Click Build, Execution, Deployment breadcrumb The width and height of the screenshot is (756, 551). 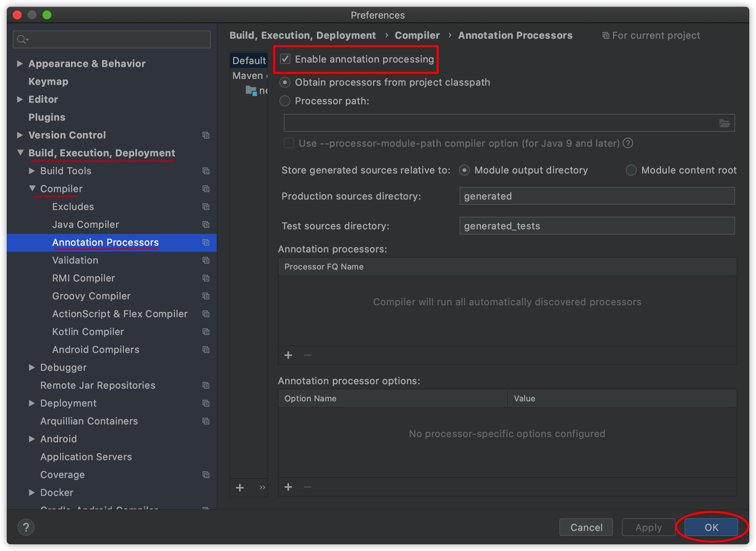coord(302,35)
